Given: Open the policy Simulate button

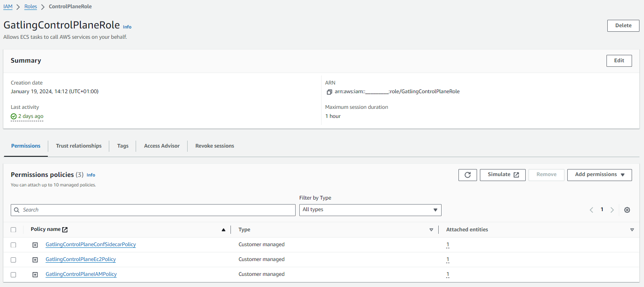Looking at the screenshot, I should click(x=503, y=175).
